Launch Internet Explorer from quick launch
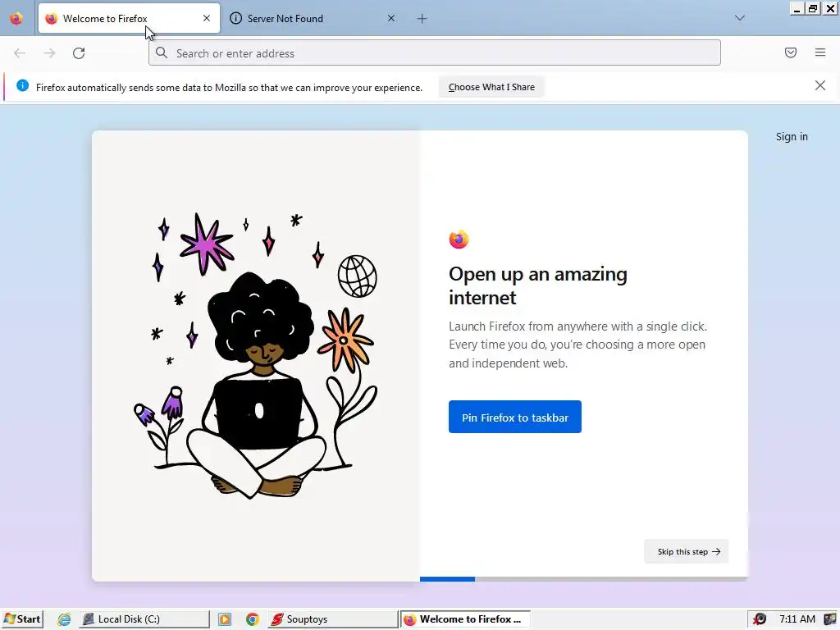Screen dimensions: 840x630 (64, 619)
